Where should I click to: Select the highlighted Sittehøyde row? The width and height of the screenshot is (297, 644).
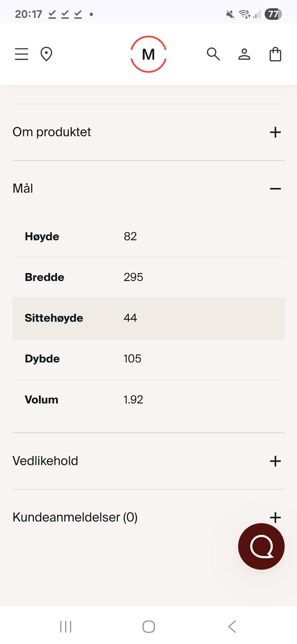coord(148,318)
